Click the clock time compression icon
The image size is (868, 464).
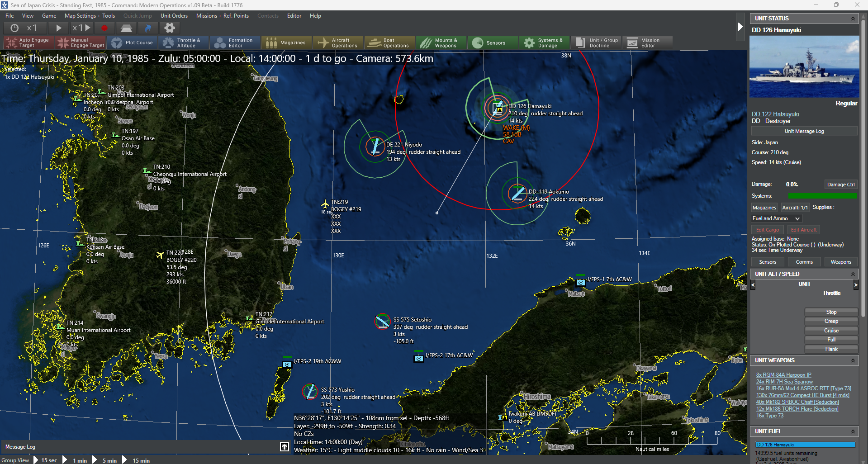[x=14, y=28]
